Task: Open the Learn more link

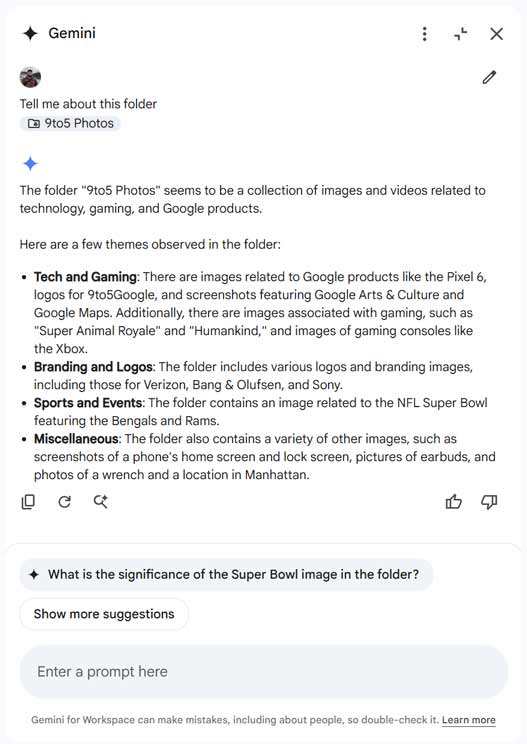Action: point(469,720)
